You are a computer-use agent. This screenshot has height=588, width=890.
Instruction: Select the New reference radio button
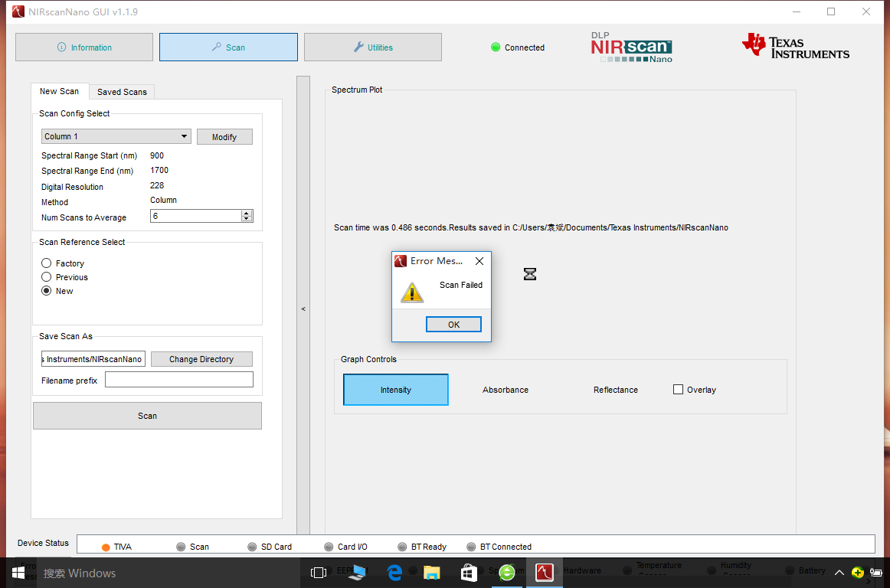47,291
